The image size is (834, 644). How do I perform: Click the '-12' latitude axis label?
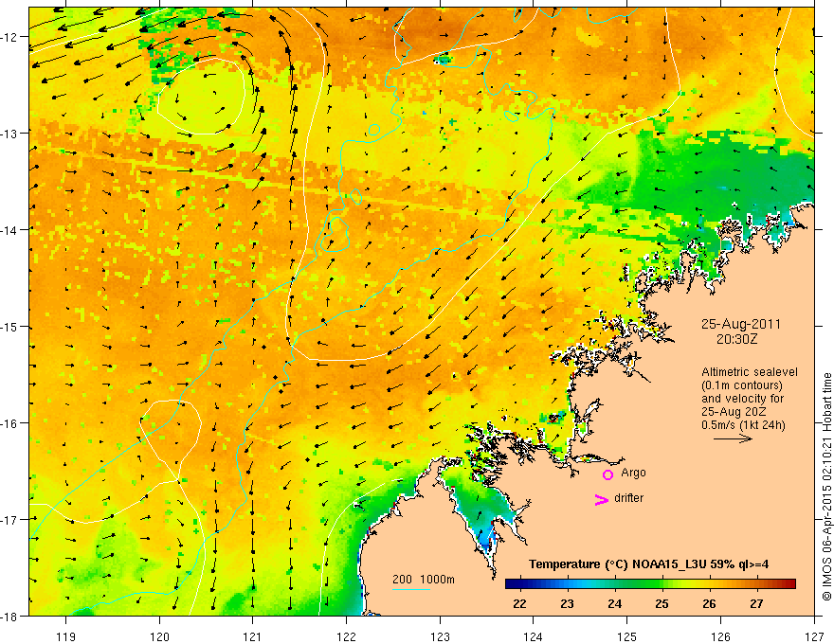click(10, 37)
